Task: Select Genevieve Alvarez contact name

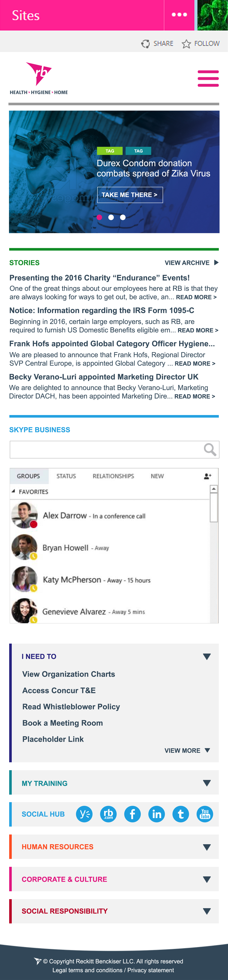Action: click(x=74, y=612)
